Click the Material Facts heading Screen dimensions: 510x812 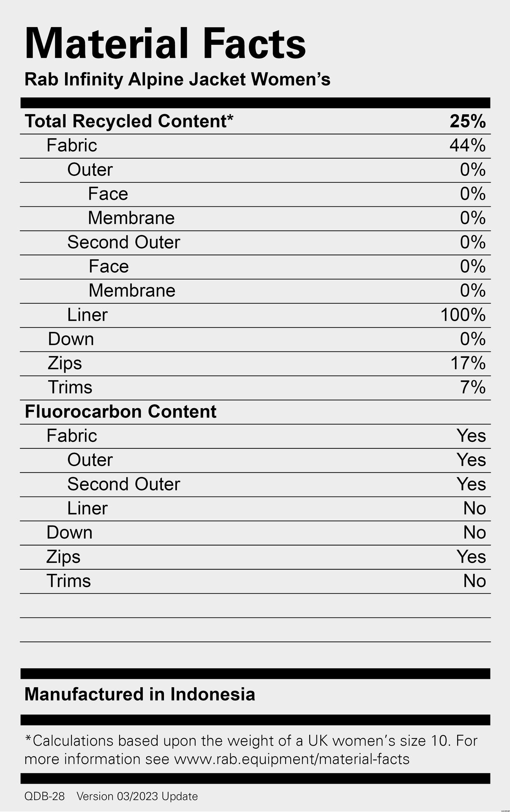point(165,44)
